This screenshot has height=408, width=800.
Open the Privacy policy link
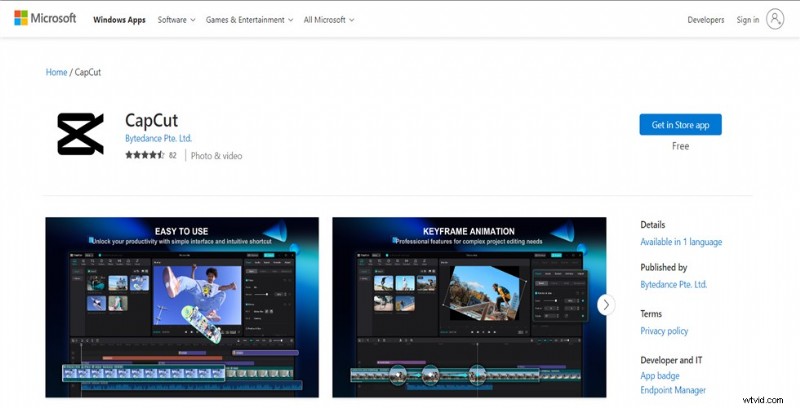(664, 331)
